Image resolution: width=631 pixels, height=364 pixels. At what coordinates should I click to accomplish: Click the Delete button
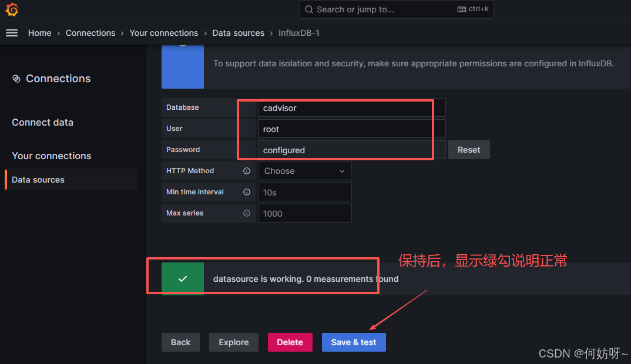coord(290,342)
